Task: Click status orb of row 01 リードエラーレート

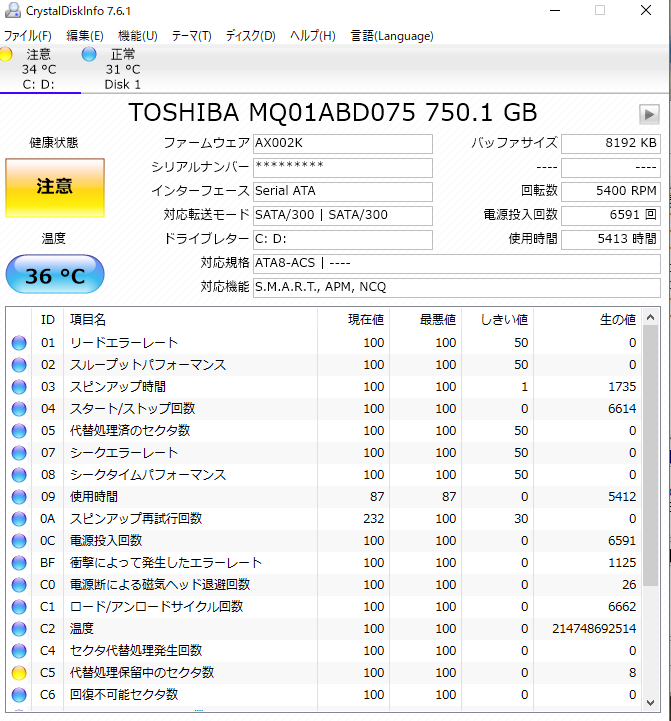Action: (x=19, y=343)
